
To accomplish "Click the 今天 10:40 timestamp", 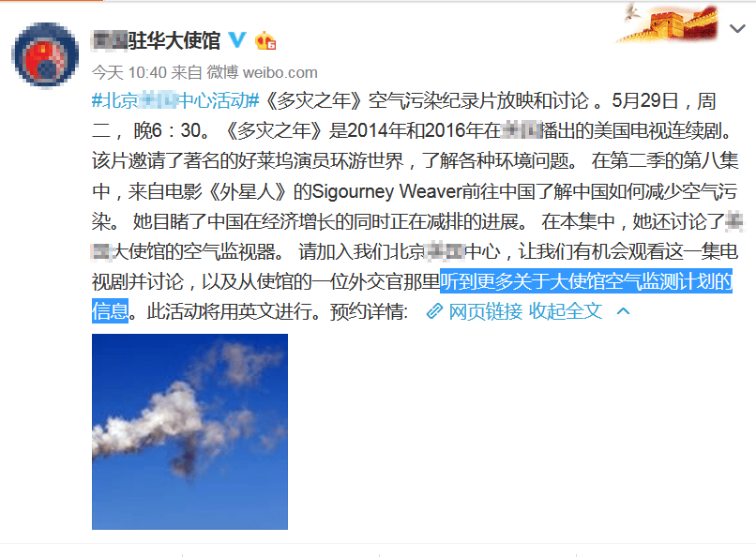I will click(x=129, y=72).
